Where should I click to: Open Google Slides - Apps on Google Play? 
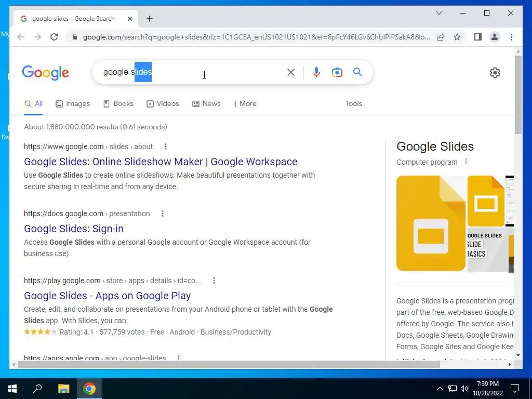[x=107, y=296]
